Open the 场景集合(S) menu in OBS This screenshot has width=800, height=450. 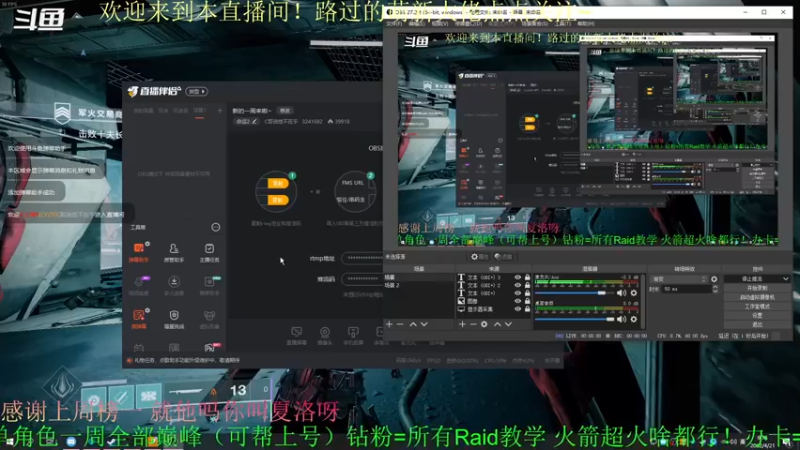click(534, 23)
